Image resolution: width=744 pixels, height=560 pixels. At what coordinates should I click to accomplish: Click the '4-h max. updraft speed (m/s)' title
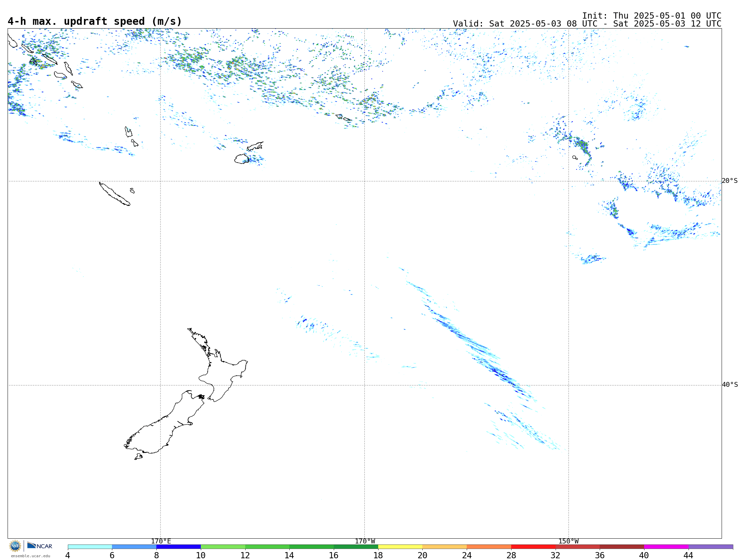[x=95, y=21]
